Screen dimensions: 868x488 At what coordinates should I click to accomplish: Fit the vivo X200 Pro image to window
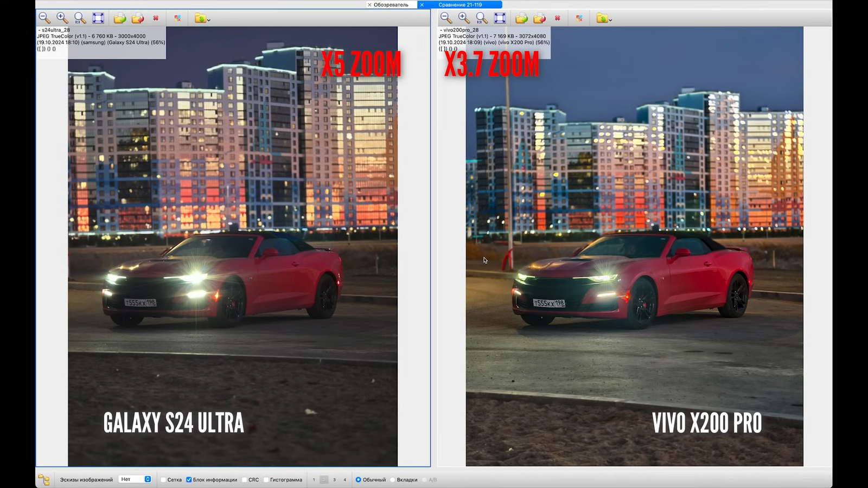coord(500,18)
